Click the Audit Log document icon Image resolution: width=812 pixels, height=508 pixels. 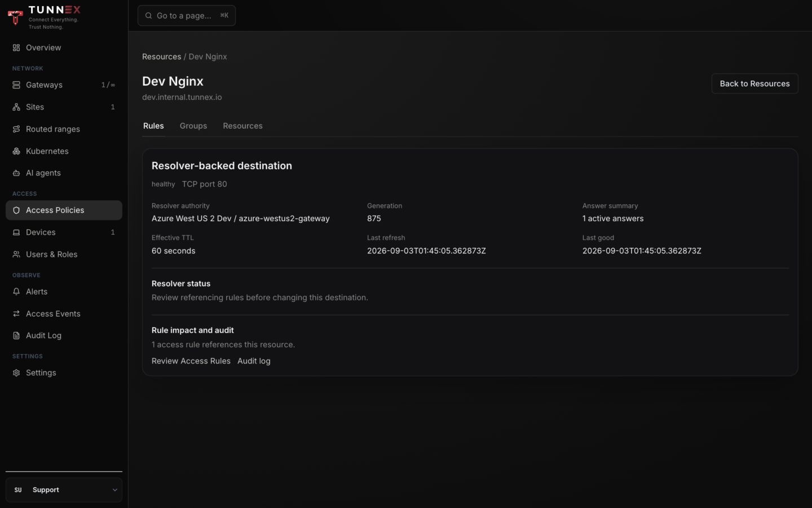point(16,336)
